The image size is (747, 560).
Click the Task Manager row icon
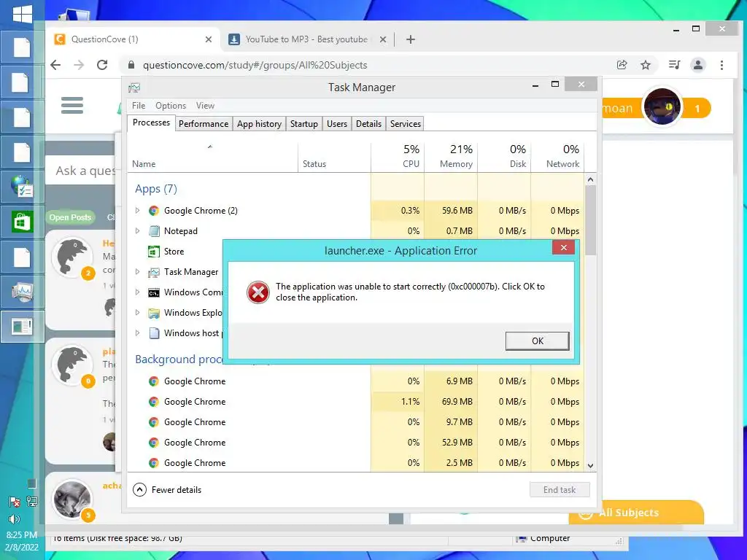click(153, 272)
